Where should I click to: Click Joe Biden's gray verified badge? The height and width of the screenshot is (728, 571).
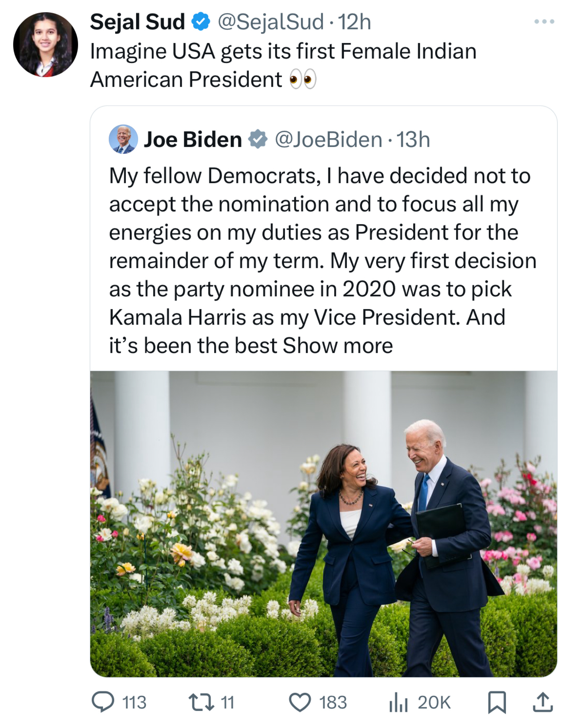click(x=257, y=140)
